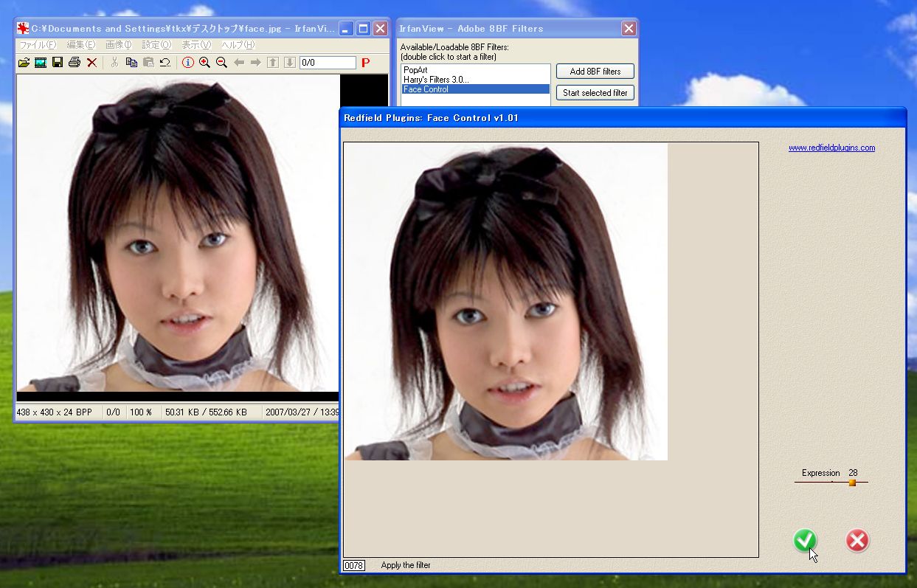Open the 表示(V) menu
The height and width of the screenshot is (588, 917).
click(x=196, y=45)
